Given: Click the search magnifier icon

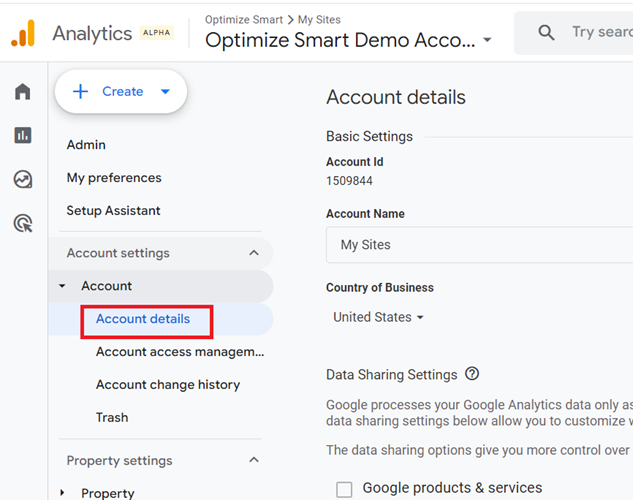Looking at the screenshot, I should (x=546, y=32).
